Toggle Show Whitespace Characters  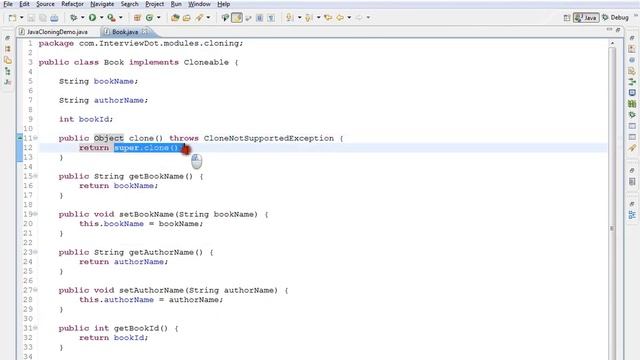tap(271, 18)
